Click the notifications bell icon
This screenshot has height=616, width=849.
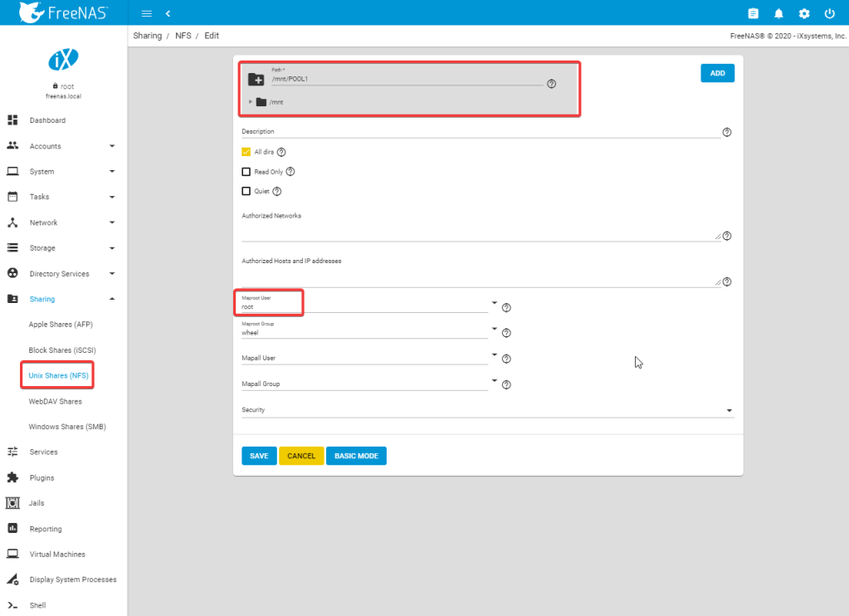[x=778, y=13]
